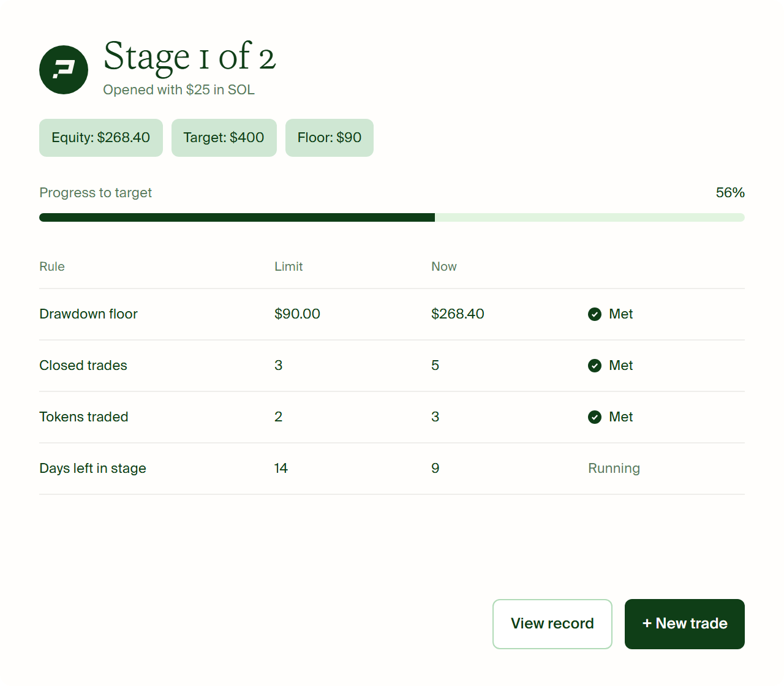Click the Met label in Closed trades row
The height and width of the screenshot is (686, 784).
coord(621,366)
